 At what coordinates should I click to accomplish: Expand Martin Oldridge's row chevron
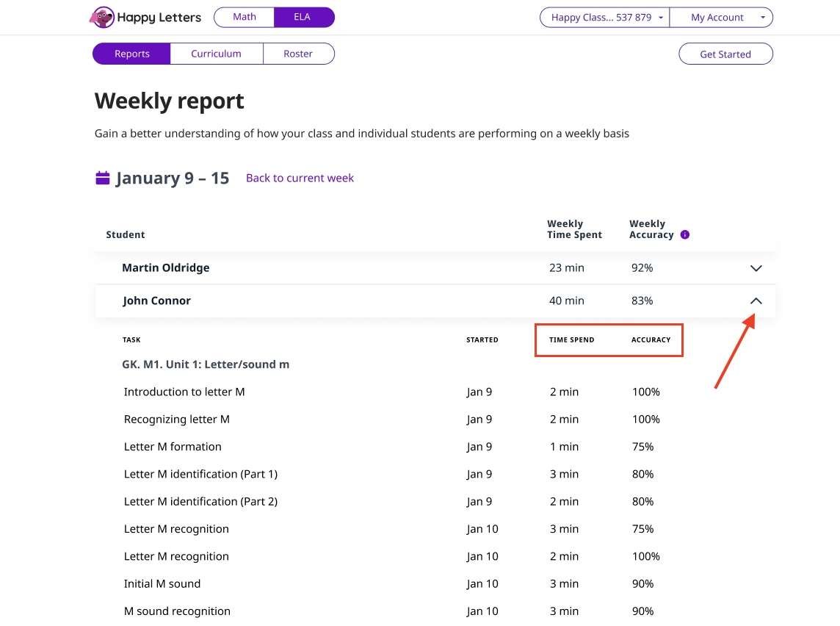(x=756, y=268)
